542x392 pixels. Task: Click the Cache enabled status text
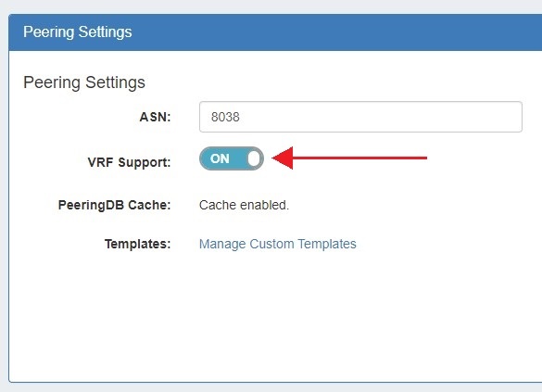(244, 205)
